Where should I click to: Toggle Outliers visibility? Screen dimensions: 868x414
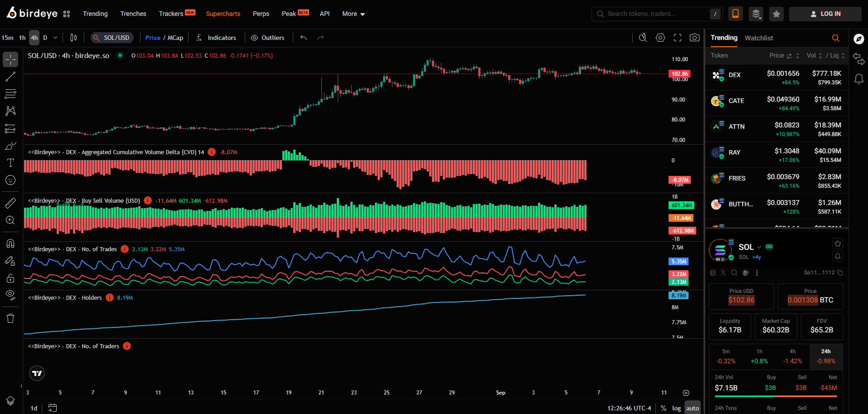[267, 38]
